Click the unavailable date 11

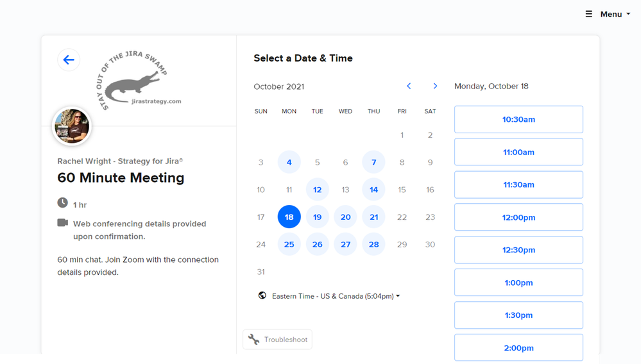(289, 190)
